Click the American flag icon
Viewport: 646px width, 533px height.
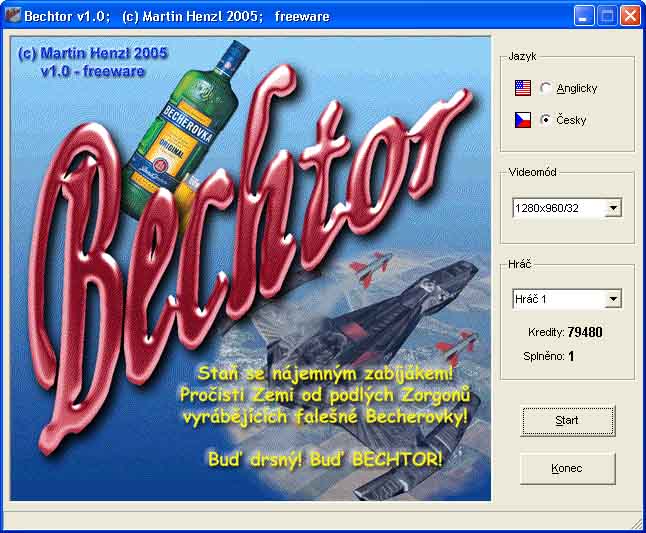[522, 88]
